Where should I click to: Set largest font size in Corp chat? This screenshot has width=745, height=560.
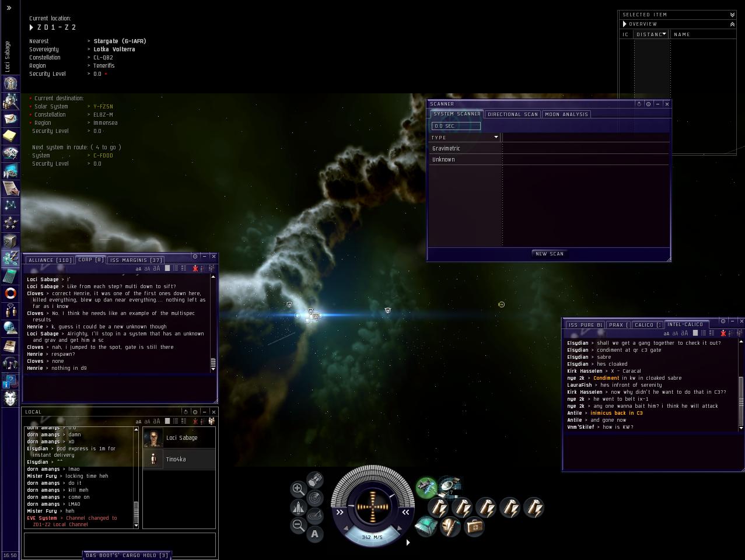pos(156,268)
